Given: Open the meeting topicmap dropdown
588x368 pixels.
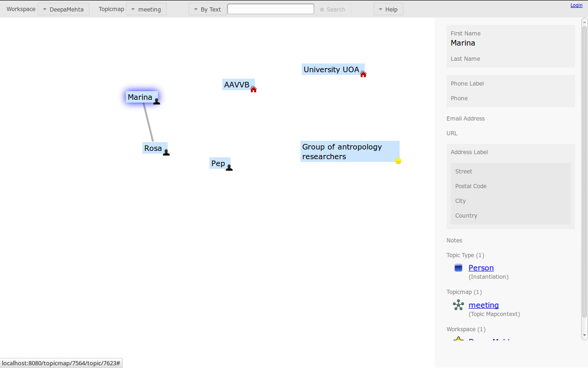Looking at the screenshot, I should (146, 9).
